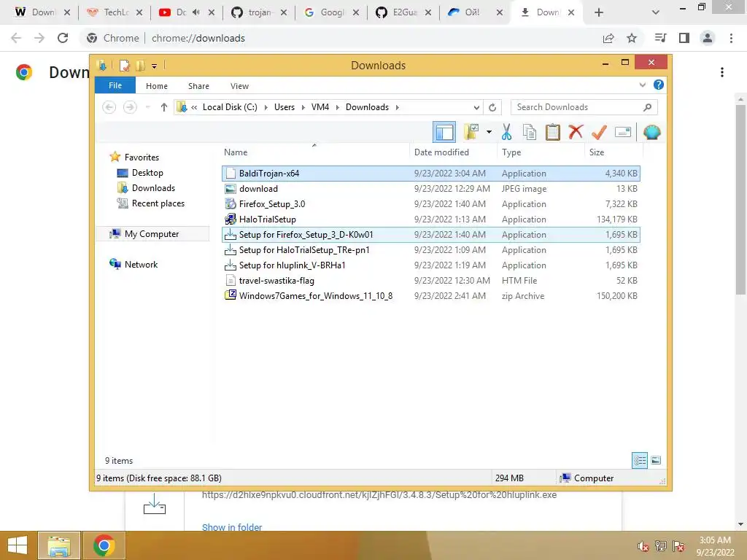Switch to large icons view button
Image resolution: width=747 pixels, height=560 pixels.
(x=656, y=460)
